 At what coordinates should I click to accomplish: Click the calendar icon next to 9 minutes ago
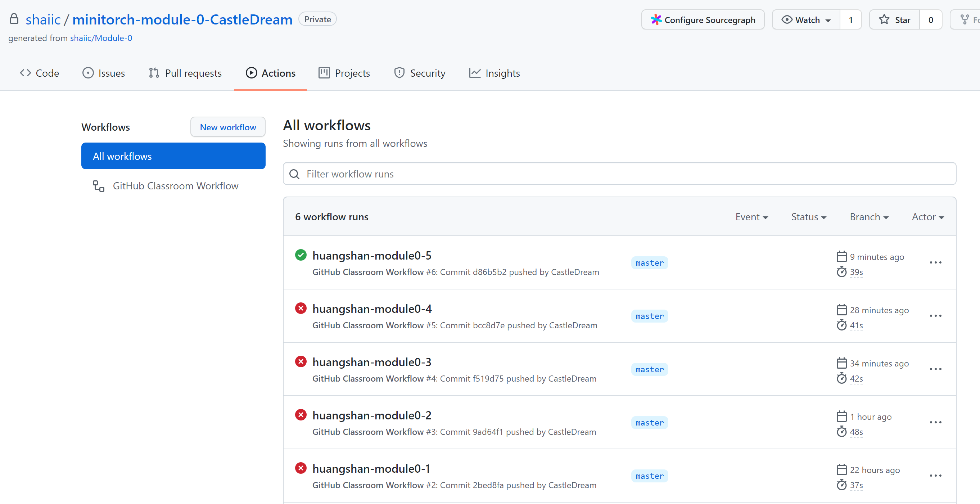(841, 256)
